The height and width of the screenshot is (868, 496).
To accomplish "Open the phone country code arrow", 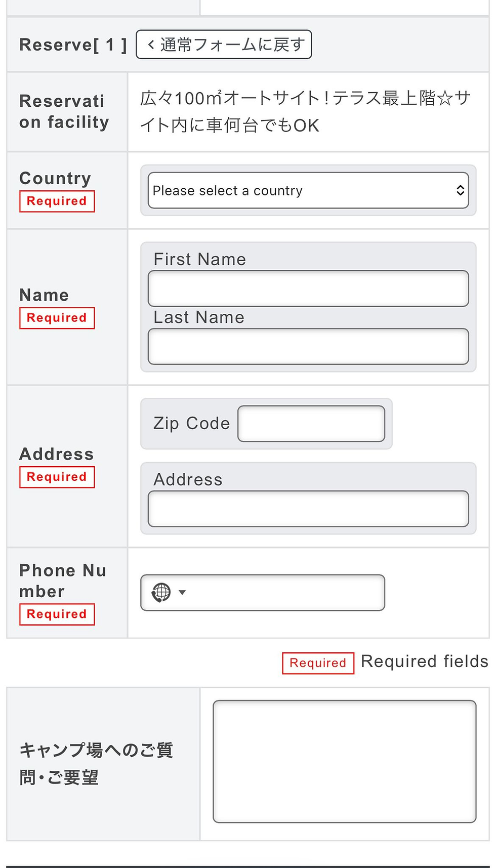I will 182,592.
